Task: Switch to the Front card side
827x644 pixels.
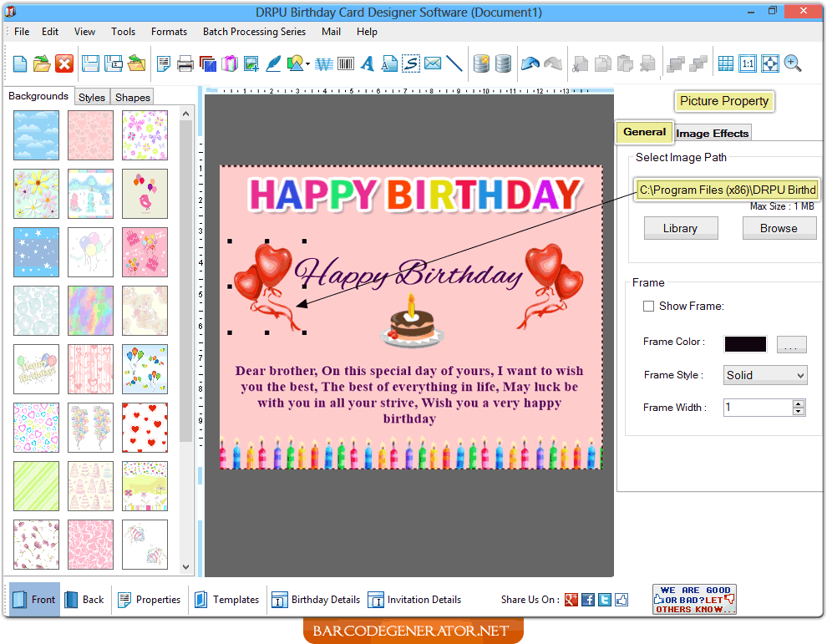Action: point(34,600)
